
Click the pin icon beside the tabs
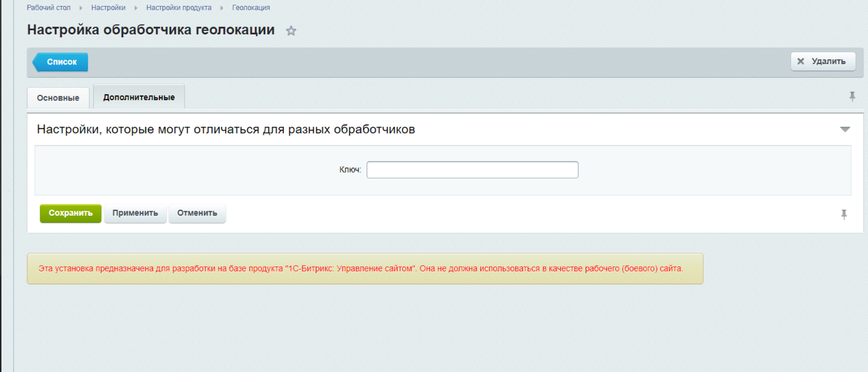click(x=852, y=97)
